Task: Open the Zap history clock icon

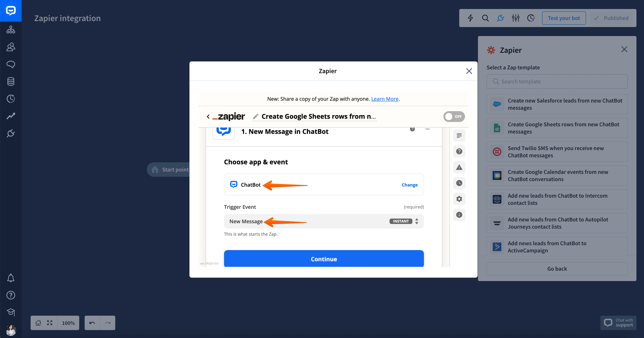Action: (x=459, y=183)
